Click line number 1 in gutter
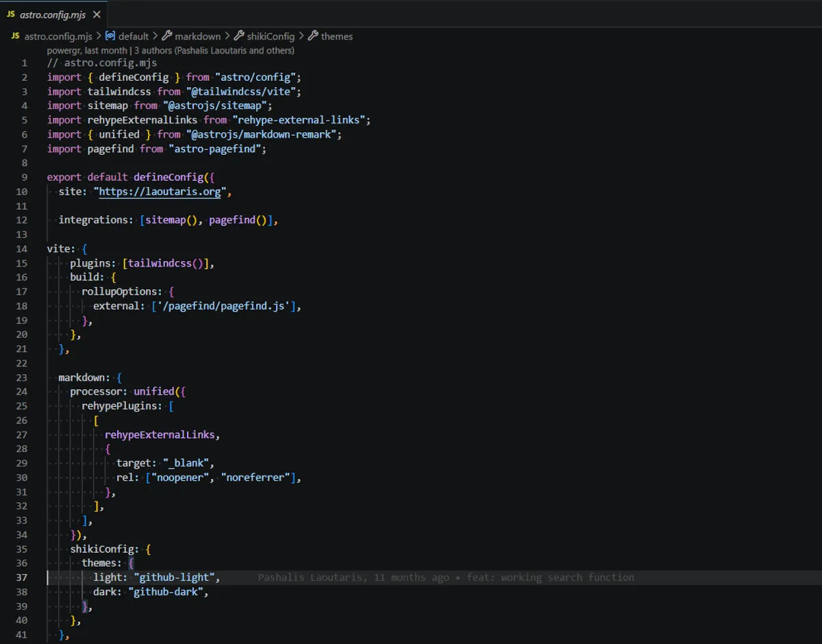 click(25, 63)
